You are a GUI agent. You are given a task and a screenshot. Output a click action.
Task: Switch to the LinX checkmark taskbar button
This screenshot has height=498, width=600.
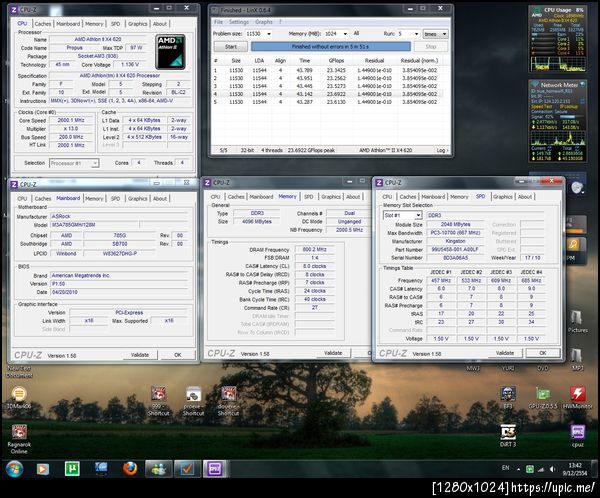187,469
